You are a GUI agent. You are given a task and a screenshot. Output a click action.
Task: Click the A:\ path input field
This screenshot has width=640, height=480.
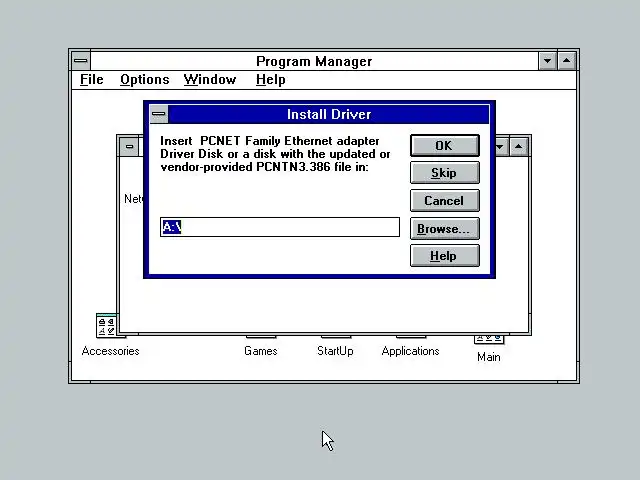280,227
